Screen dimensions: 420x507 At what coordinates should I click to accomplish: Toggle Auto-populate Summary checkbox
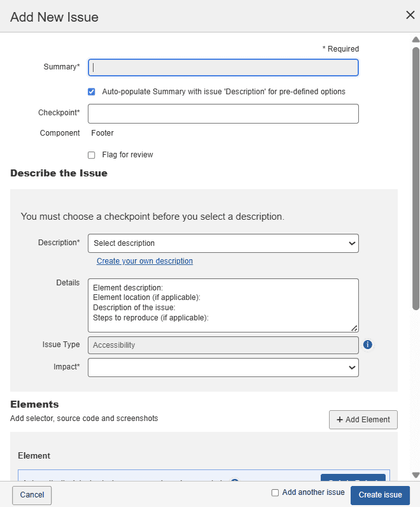coord(92,92)
